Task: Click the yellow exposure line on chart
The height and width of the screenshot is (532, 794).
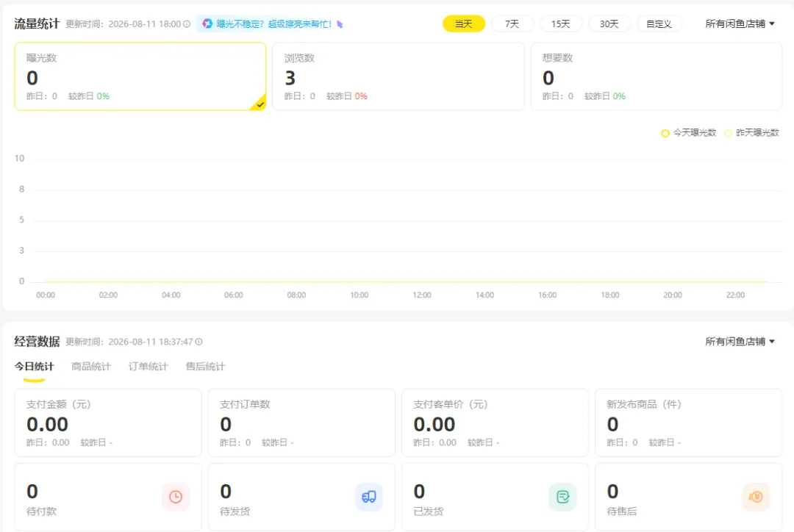Action: pos(405,281)
